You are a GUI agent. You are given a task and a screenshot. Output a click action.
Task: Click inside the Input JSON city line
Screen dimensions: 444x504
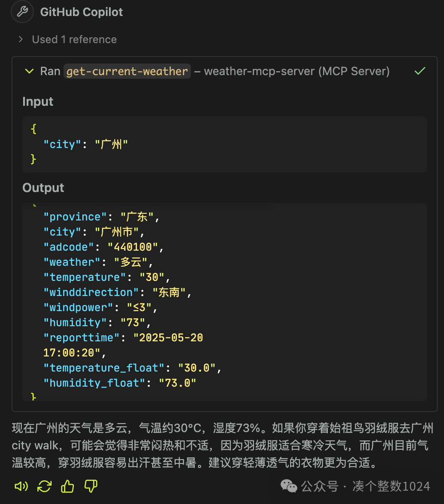85,144
